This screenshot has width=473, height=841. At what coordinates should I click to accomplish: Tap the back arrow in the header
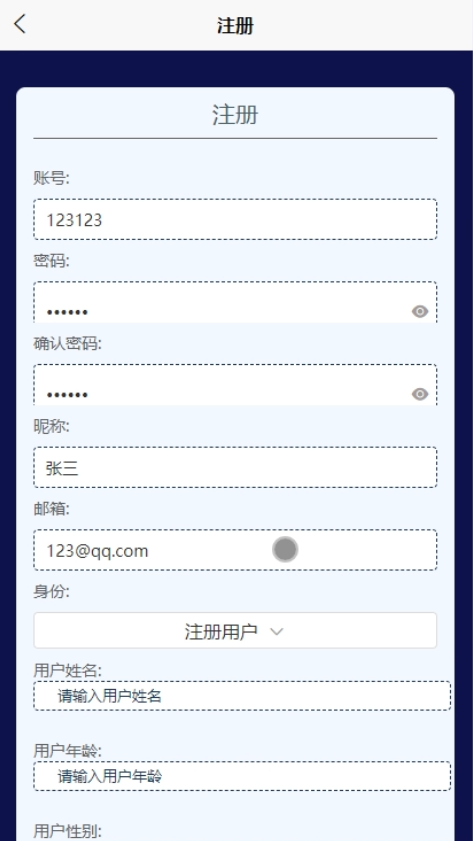(x=20, y=24)
